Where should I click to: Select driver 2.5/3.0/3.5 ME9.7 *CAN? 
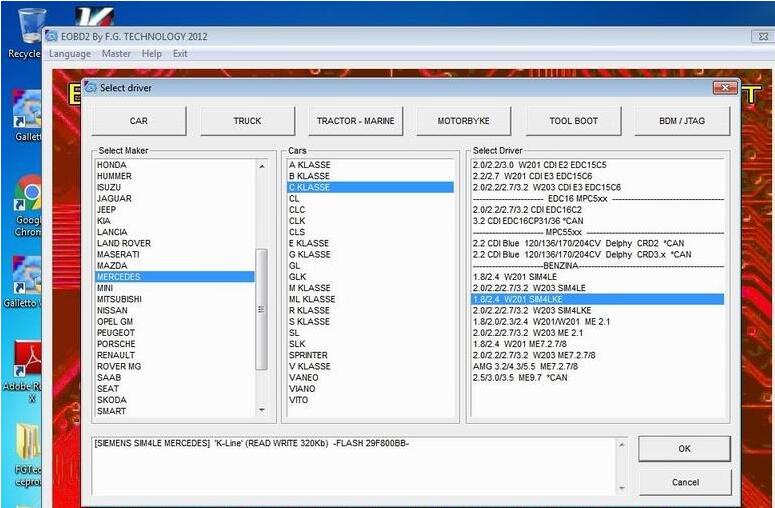click(598, 378)
